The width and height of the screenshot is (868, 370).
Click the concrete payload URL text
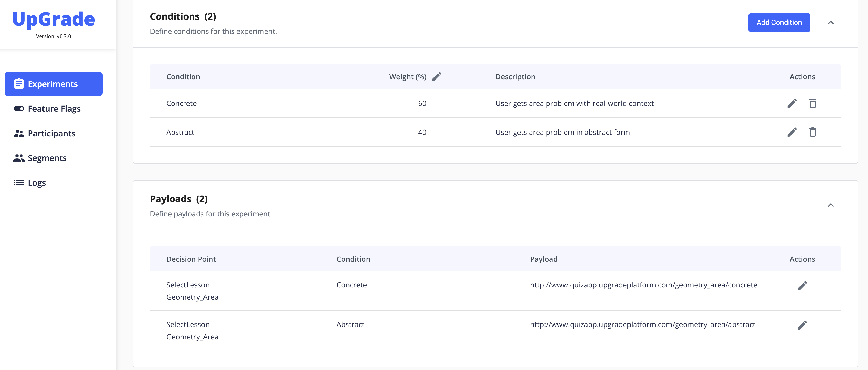643,285
